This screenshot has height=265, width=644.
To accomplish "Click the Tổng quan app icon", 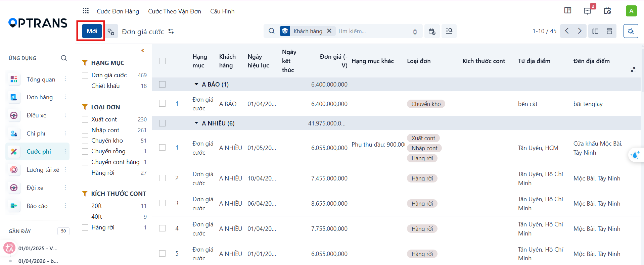I will pos(14,79).
